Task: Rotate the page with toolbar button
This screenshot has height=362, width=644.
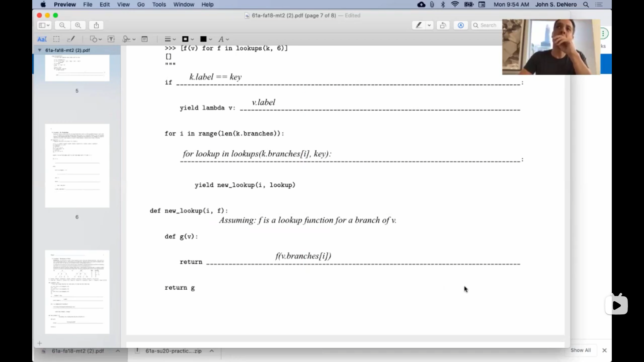Action: coord(443,25)
